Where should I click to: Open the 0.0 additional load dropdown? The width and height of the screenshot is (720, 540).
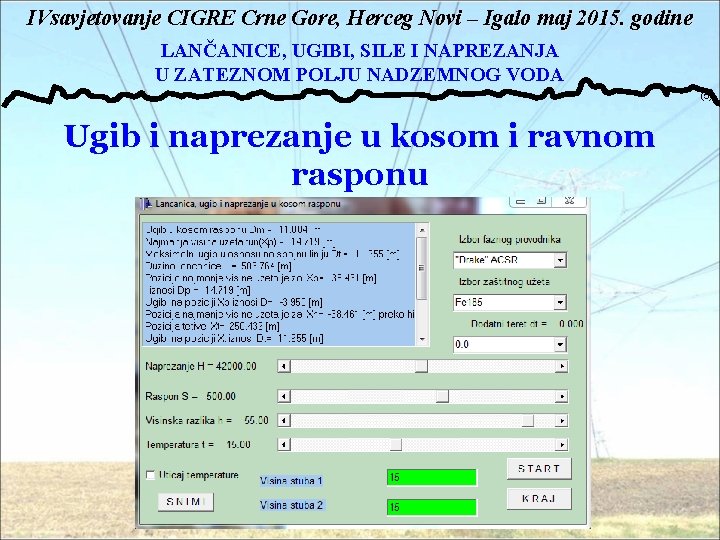(x=560, y=345)
